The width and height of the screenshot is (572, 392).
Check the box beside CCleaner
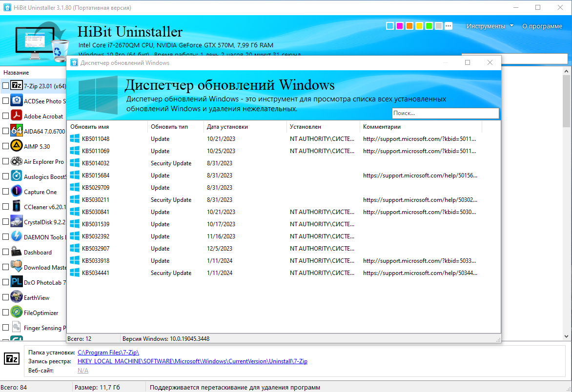click(5, 206)
